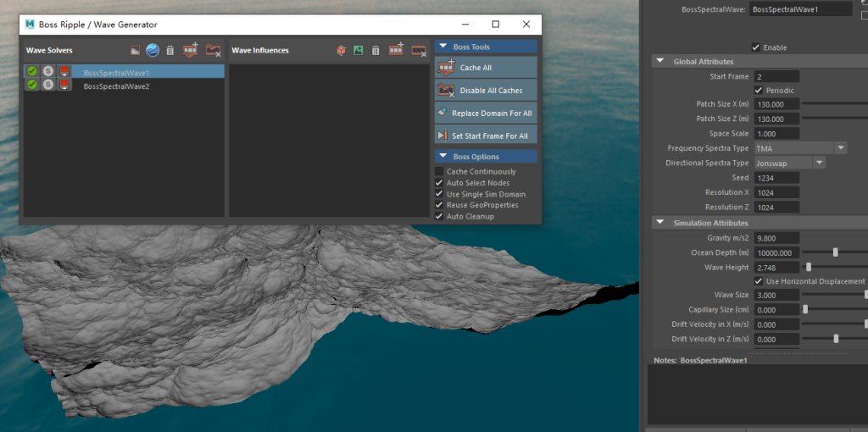
Task: Toggle enable checkmark for BossSpectralWave1
Action: pos(32,71)
